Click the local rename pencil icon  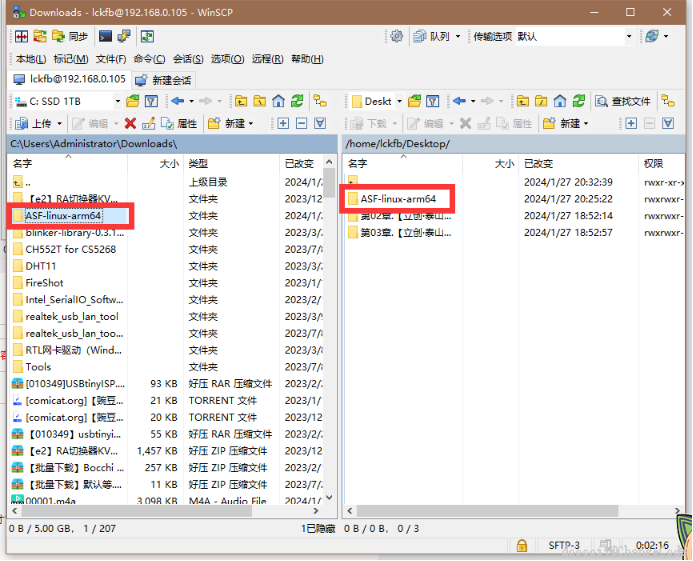(148, 123)
